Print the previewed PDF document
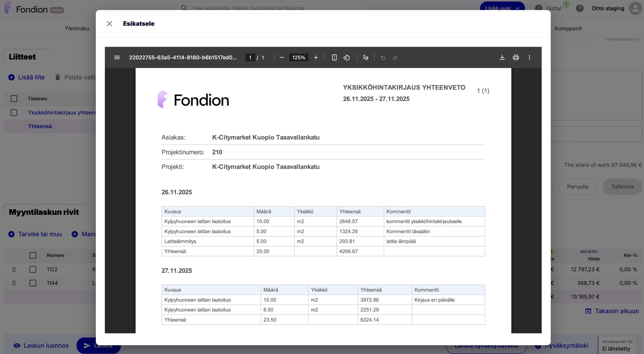The width and height of the screenshot is (644, 354). tap(516, 57)
